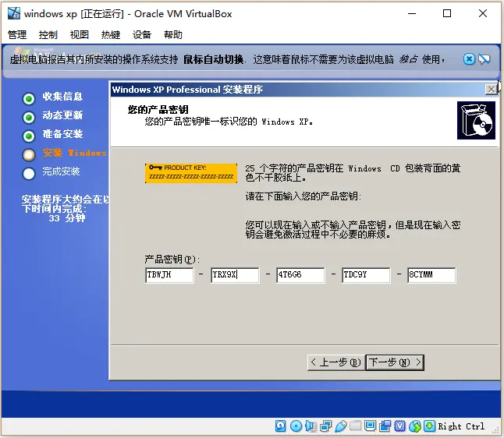Focus the third key field containing 4T6G6
Image resolution: width=504 pixels, height=438 pixels.
300,275
